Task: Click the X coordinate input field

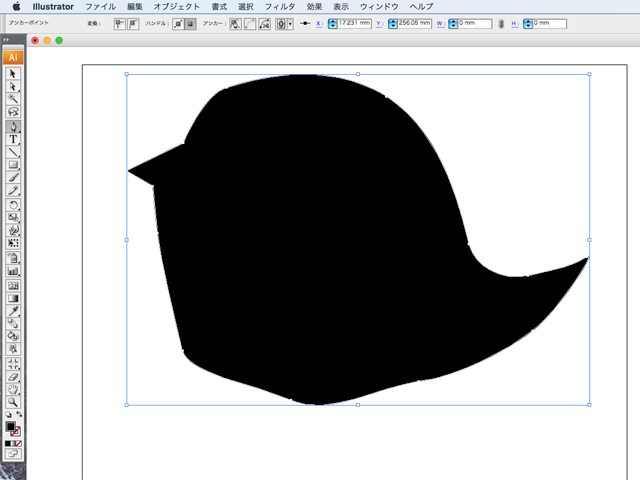Action: [x=355, y=23]
